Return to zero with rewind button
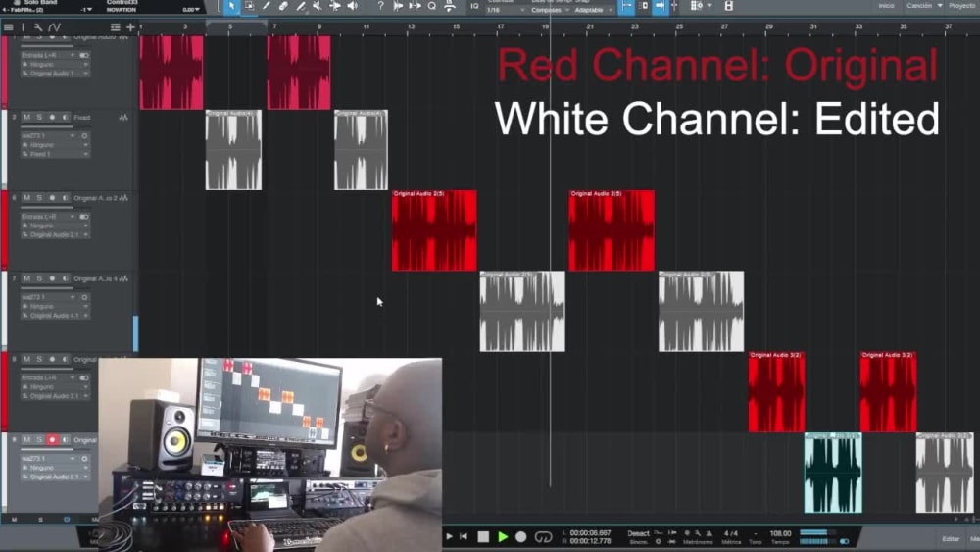The height and width of the screenshot is (552, 980). point(464,536)
